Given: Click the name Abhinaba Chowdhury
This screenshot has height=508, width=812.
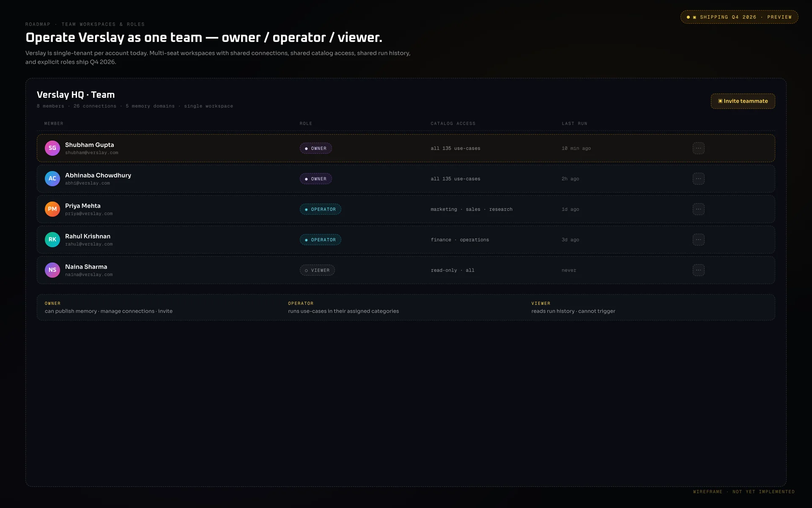Looking at the screenshot, I should click(x=98, y=175).
